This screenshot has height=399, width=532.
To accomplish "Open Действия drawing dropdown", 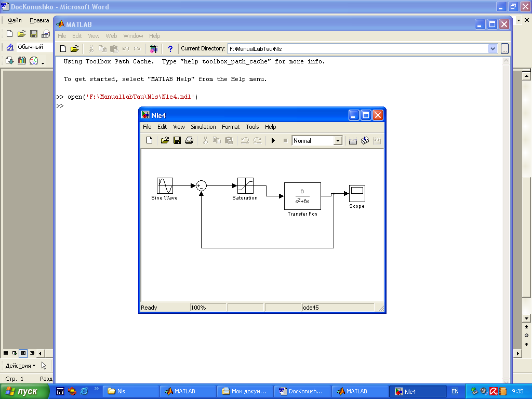I will point(20,366).
